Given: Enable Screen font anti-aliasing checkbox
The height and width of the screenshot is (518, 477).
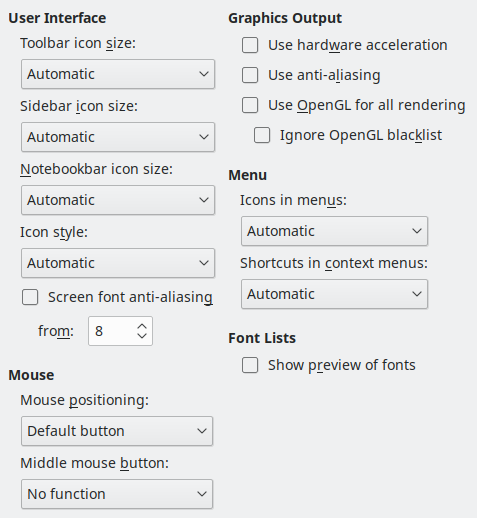Looking at the screenshot, I should tap(30, 297).
